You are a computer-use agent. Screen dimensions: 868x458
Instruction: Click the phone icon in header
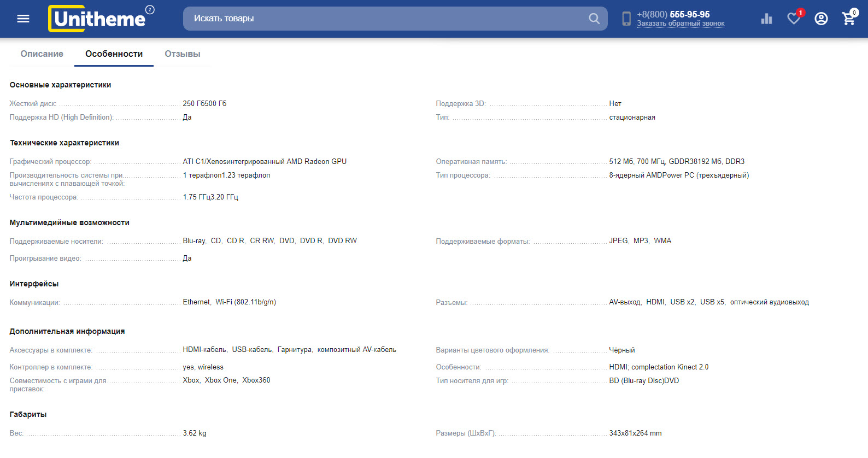626,19
